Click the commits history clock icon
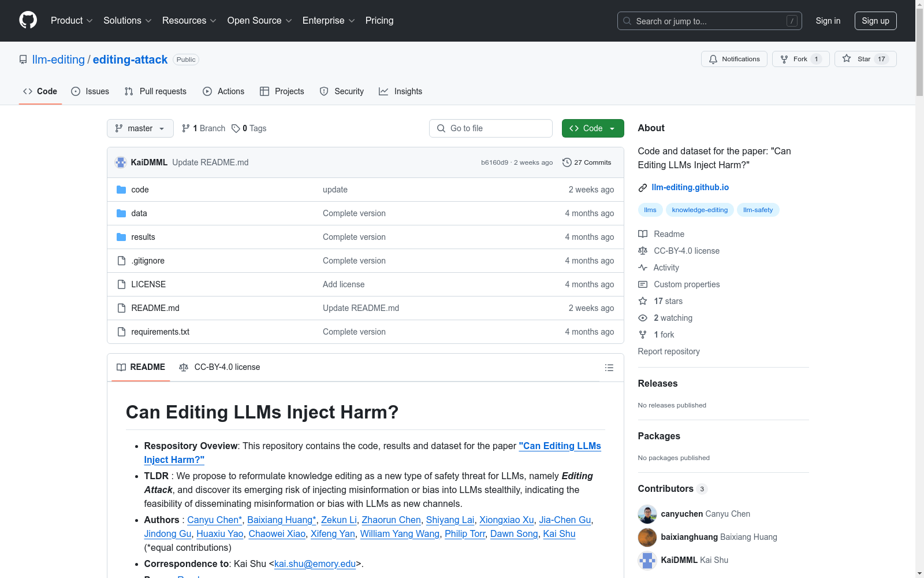The image size is (924, 578). 567,162
